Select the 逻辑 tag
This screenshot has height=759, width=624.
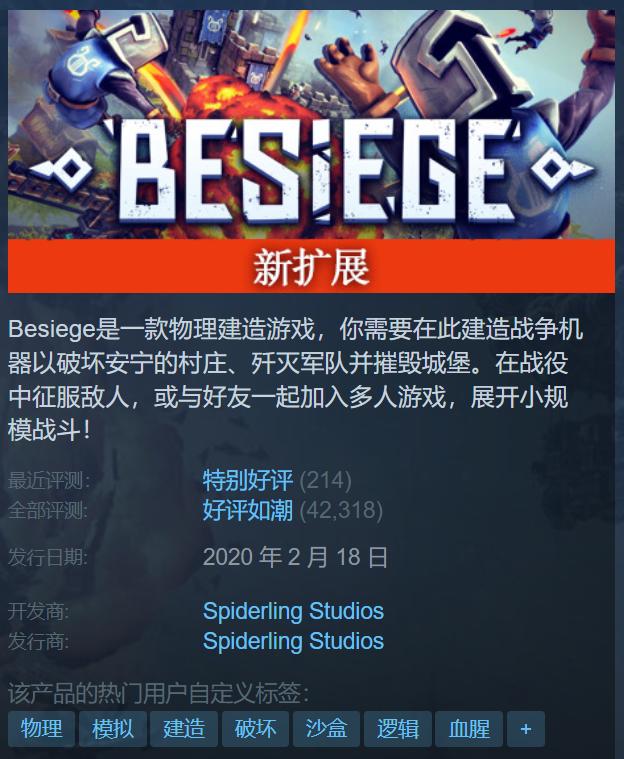397,729
